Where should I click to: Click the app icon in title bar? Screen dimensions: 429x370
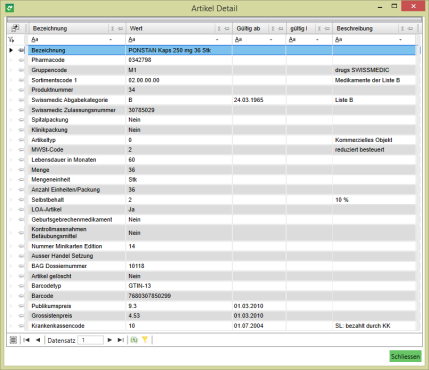tap(10, 7)
